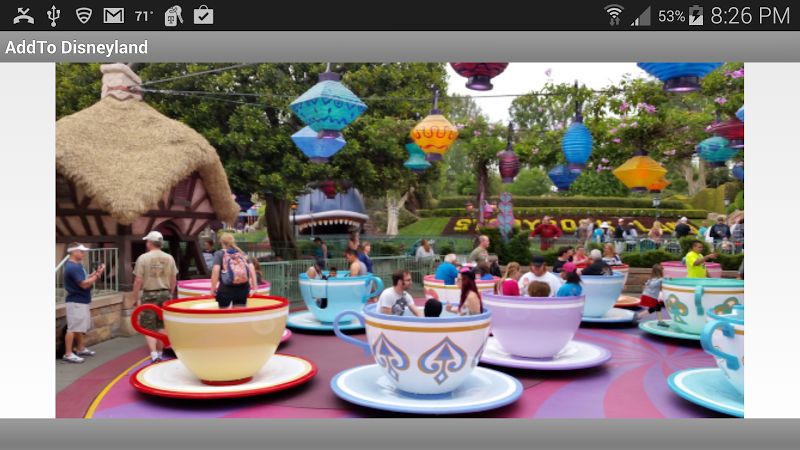Viewport: 800px width, 450px height.
Task: Tap the Wi-Fi signal strength icon
Action: pos(614,15)
